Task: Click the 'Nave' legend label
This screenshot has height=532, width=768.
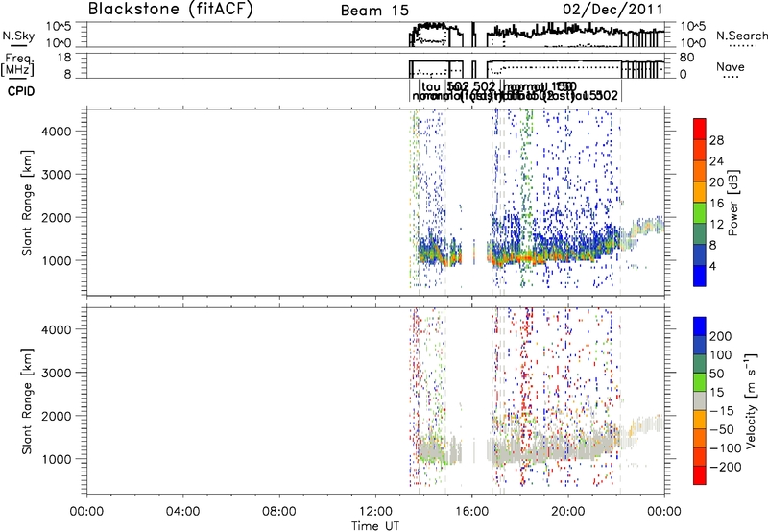Action: [x=731, y=66]
